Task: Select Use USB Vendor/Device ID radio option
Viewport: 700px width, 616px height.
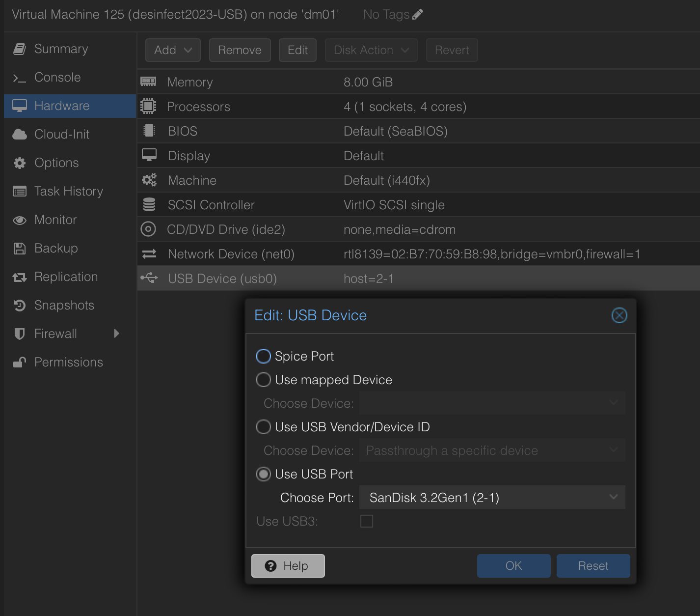Action: point(264,427)
